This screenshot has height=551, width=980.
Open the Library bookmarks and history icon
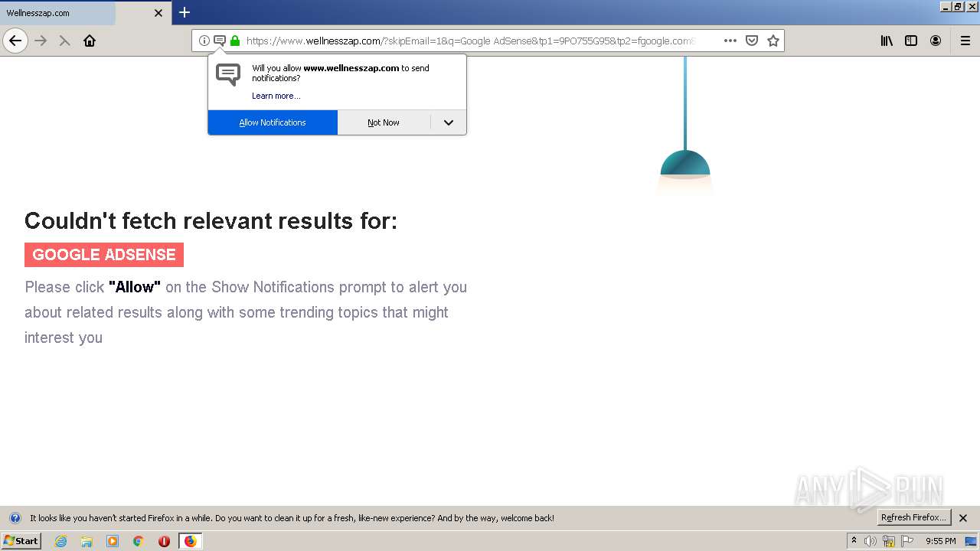(887, 41)
